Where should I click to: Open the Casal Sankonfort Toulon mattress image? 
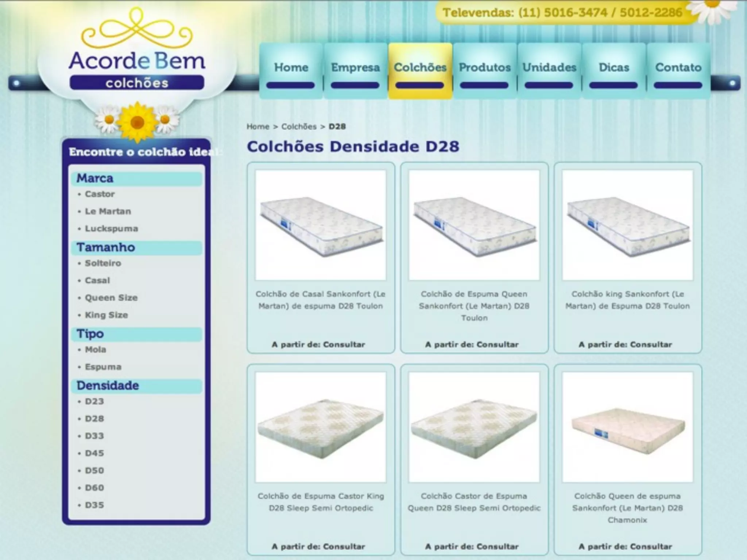pyautogui.click(x=321, y=225)
